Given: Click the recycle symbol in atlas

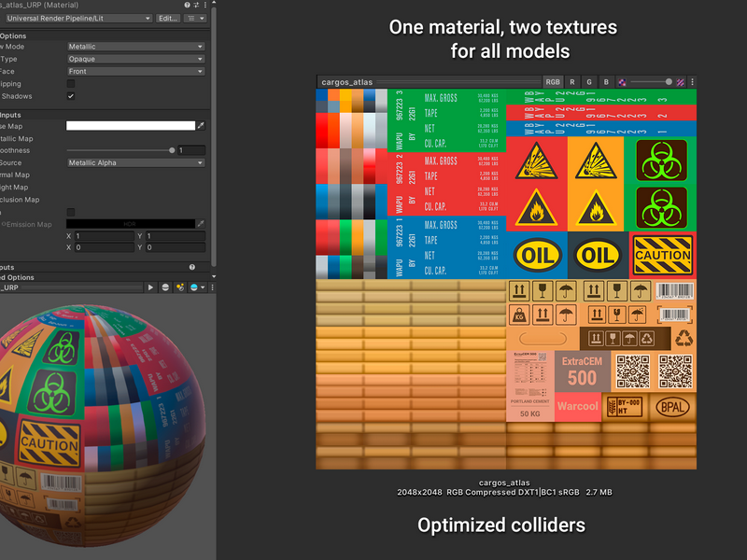Looking at the screenshot, I should pos(684,338).
